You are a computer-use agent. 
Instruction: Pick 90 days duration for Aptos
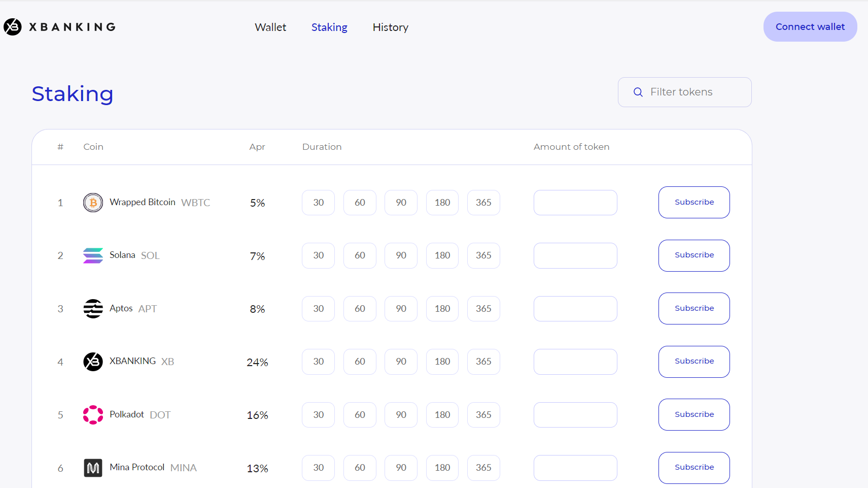click(401, 309)
